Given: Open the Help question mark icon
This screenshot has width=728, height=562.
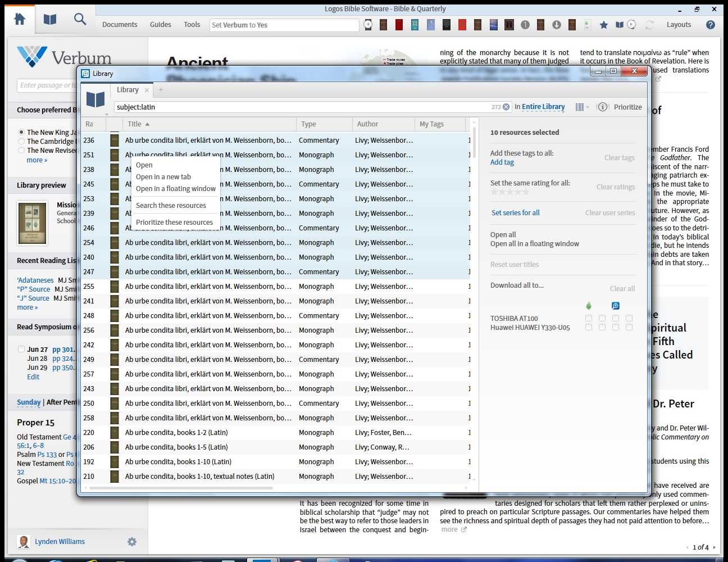Looking at the screenshot, I should (x=711, y=25).
